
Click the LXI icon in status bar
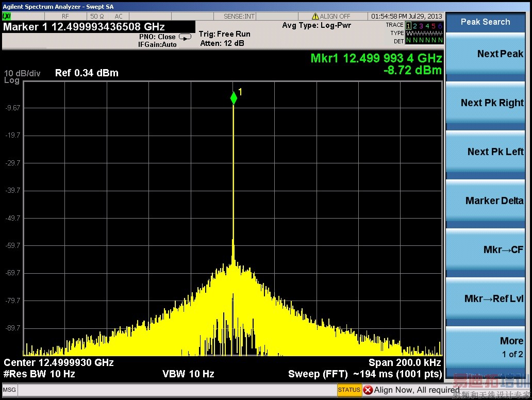click(x=7, y=16)
